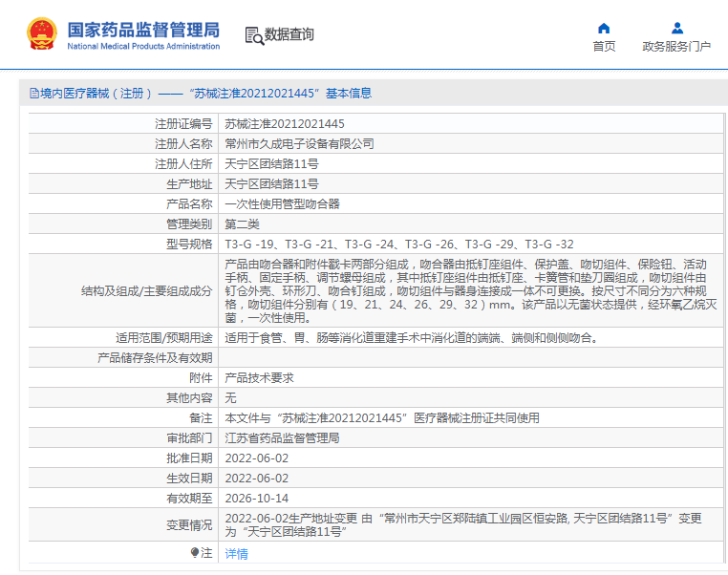Click the document icon before 境内医疗器械
Screen dimensions: 728x575
[34, 94]
